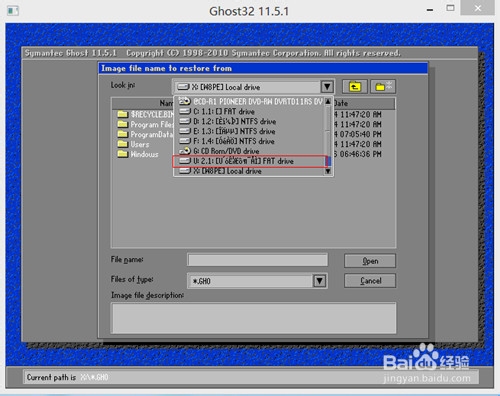Select C: 1.1 FAT drive
The image size is (500, 396).
[250, 111]
